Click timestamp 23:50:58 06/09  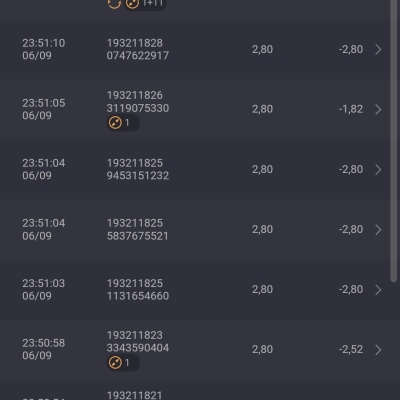pos(44,349)
